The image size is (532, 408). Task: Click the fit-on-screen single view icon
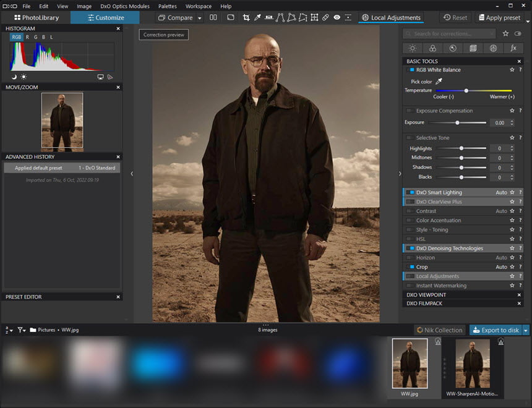(x=230, y=18)
